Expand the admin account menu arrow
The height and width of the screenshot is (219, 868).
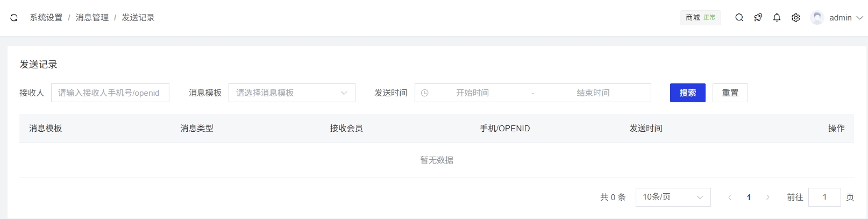pos(859,18)
